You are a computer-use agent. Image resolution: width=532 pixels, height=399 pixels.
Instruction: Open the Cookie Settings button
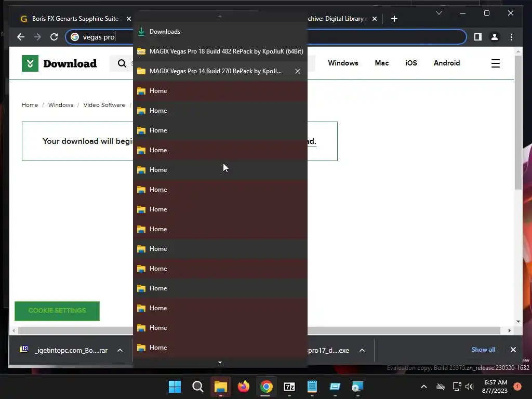tap(57, 311)
